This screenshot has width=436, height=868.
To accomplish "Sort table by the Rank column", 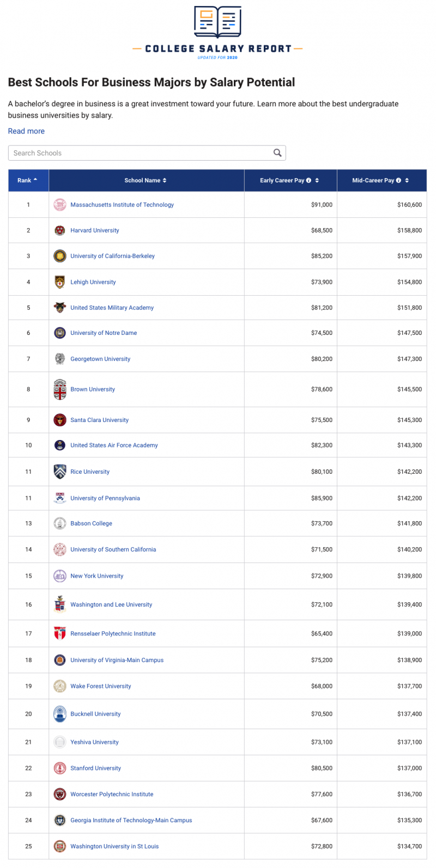I will click(27, 180).
